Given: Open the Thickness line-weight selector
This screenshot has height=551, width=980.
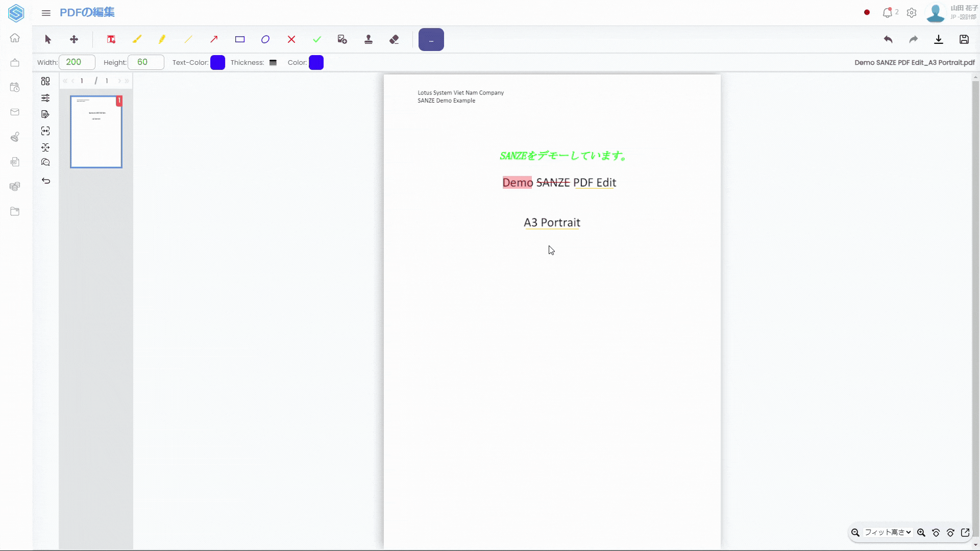Looking at the screenshot, I should click(273, 62).
